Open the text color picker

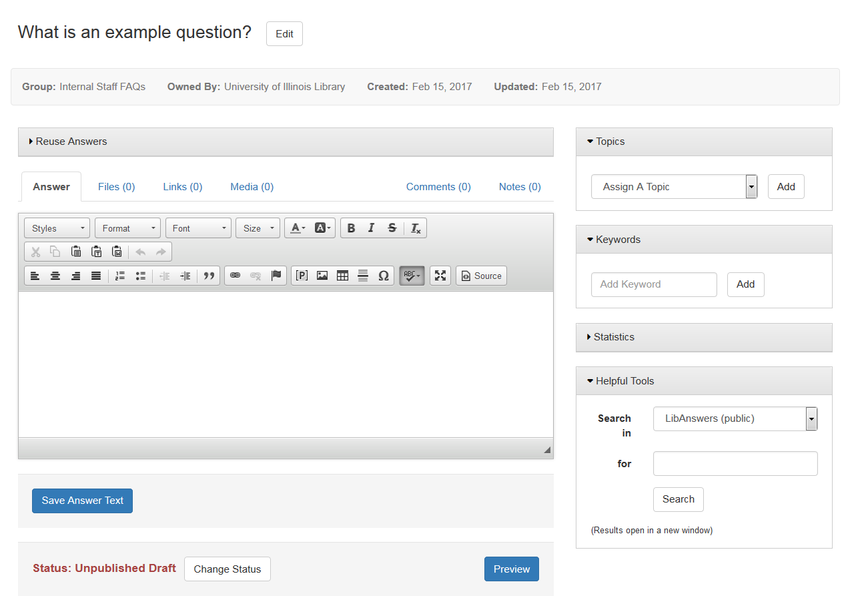[x=298, y=228]
